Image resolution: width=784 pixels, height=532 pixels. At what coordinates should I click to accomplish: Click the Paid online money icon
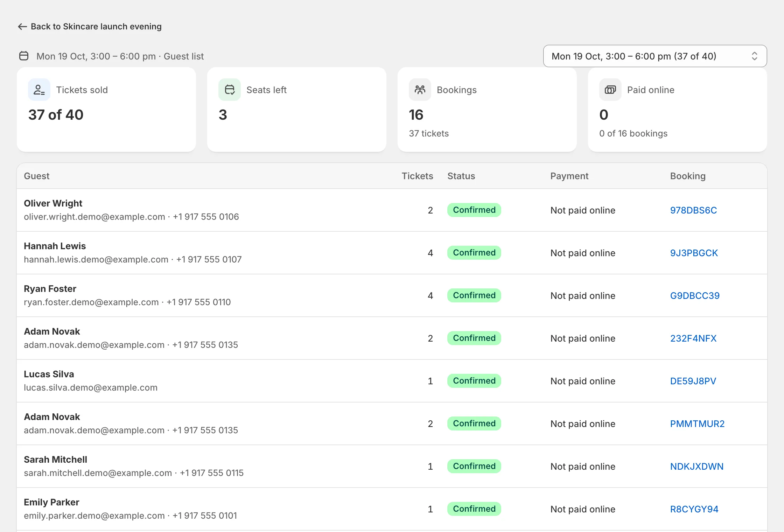click(x=610, y=90)
